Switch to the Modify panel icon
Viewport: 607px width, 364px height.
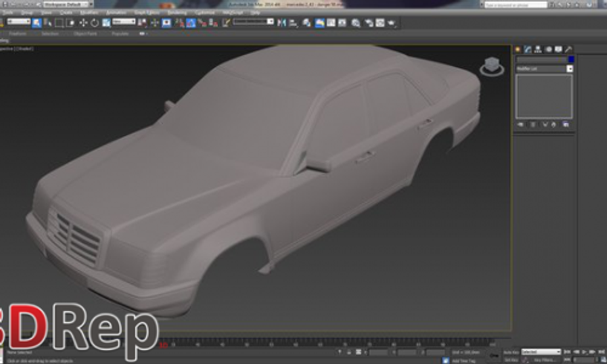pos(528,49)
